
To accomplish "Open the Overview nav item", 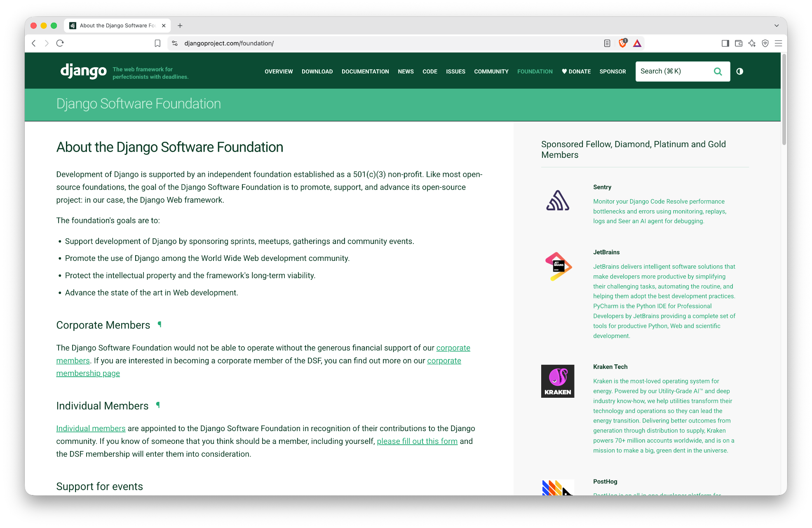I will pos(279,71).
